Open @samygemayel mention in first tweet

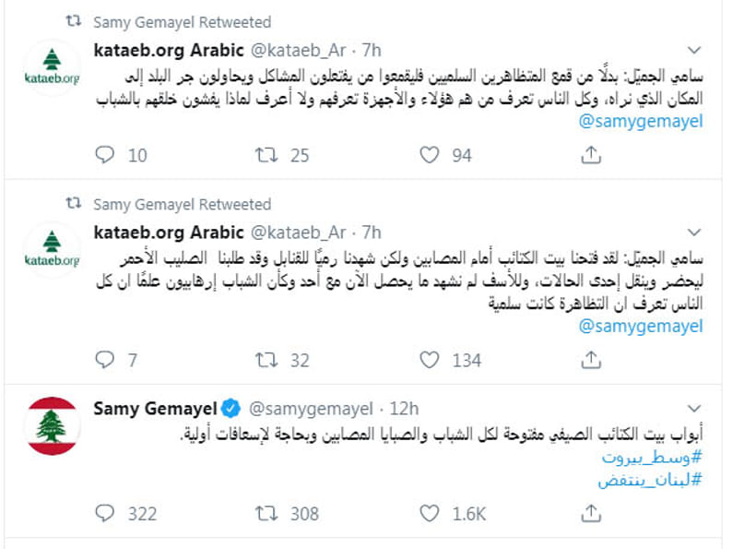point(641,121)
